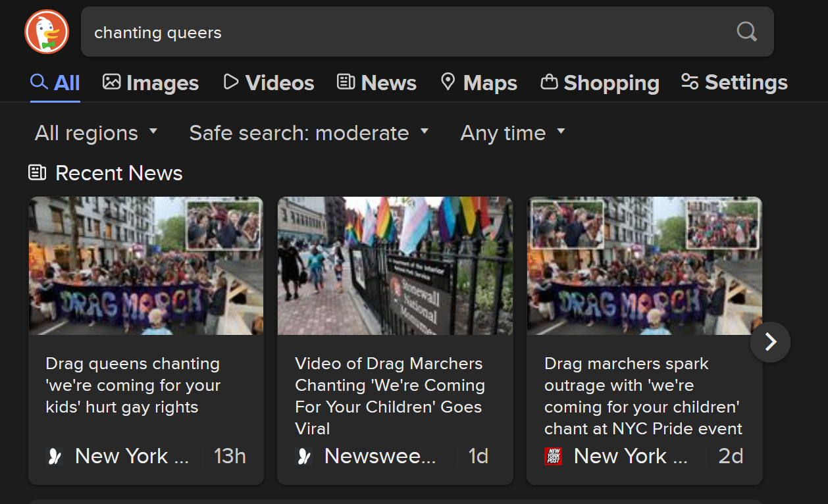Image resolution: width=828 pixels, height=504 pixels.
Task: Click the source icon beside Newsweek
Action: tap(304, 456)
